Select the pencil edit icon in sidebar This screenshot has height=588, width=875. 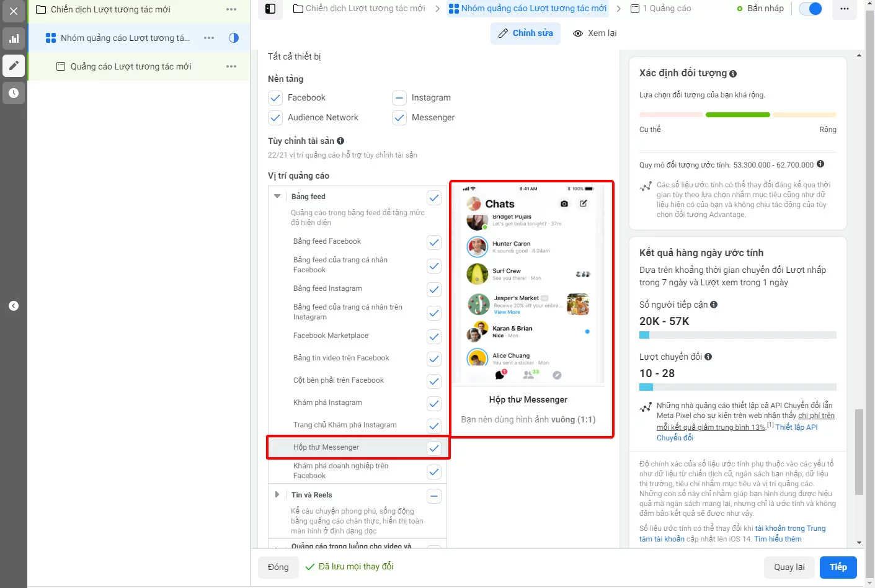point(14,66)
